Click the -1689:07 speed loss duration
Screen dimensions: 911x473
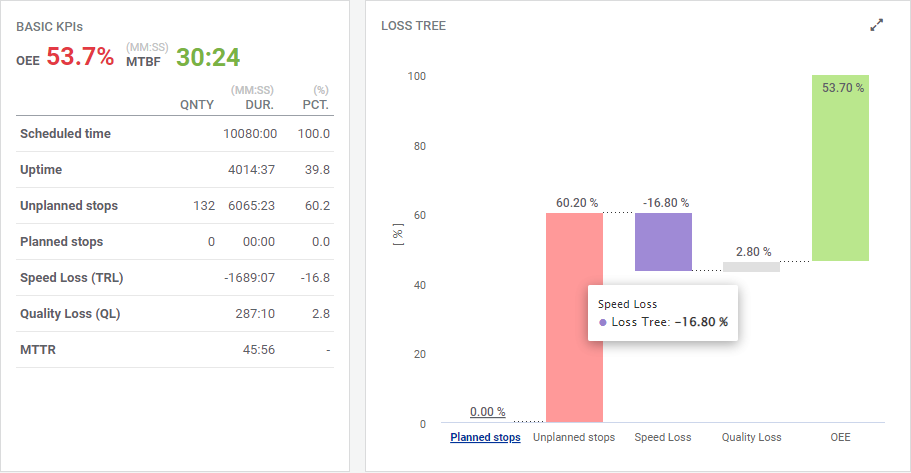(x=249, y=278)
